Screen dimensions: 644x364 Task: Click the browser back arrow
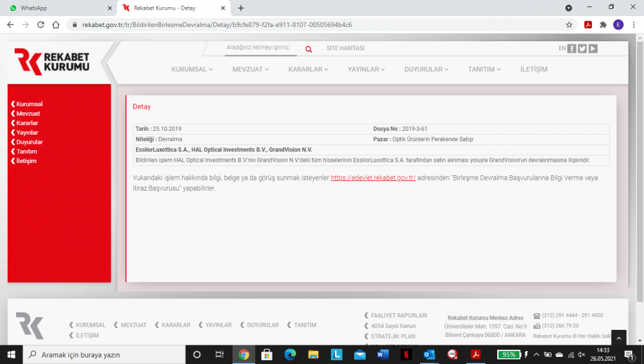[10, 24]
